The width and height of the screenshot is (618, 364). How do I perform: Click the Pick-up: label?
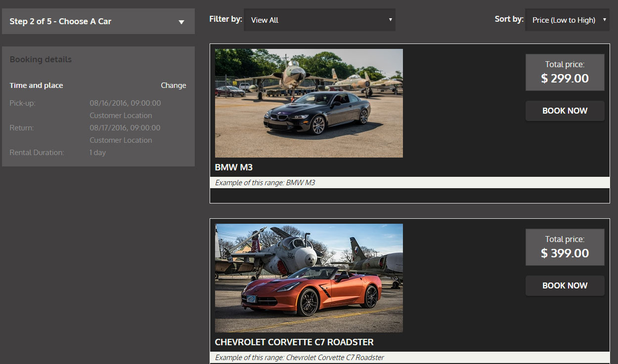(23, 103)
